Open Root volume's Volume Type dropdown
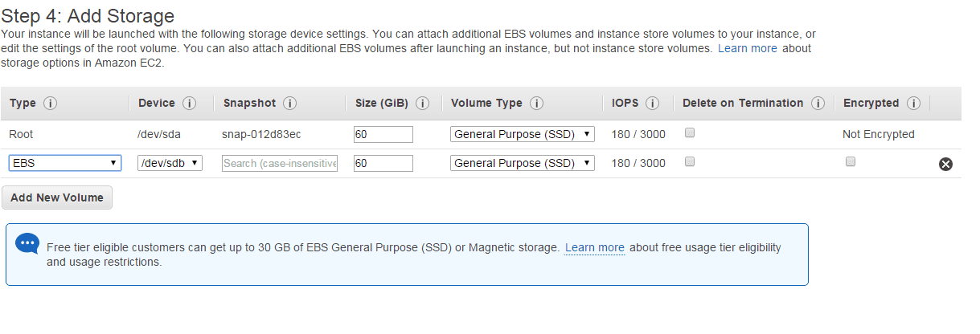This screenshot has height=334, width=980. pos(523,134)
